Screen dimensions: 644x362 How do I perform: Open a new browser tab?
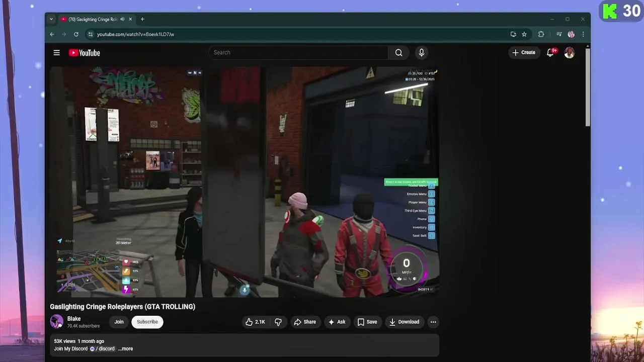click(142, 19)
